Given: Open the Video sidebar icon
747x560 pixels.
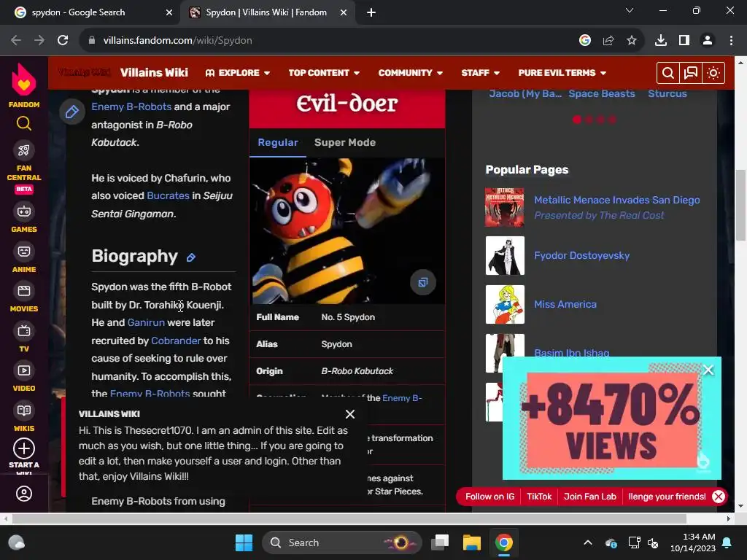Looking at the screenshot, I should coord(24,370).
